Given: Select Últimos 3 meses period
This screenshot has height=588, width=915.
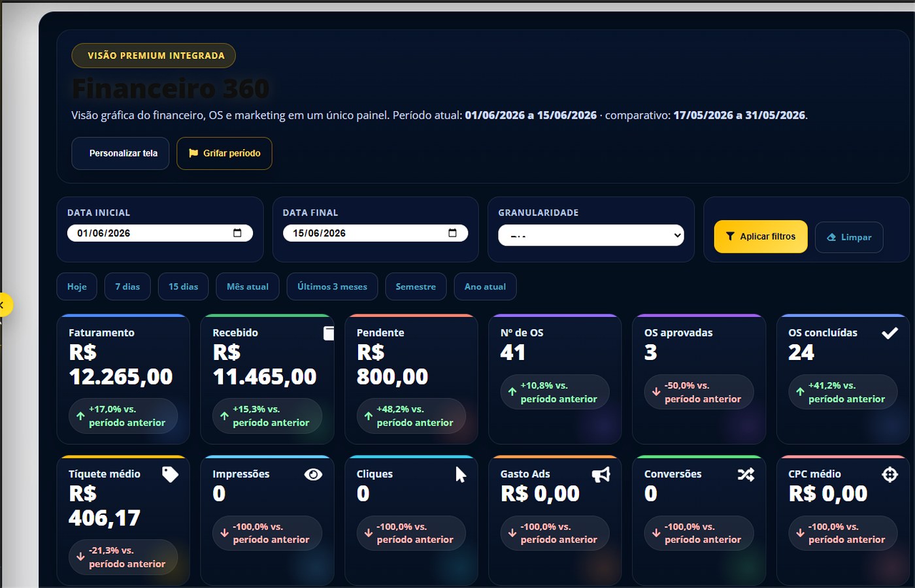Looking at the screenshot, I should pyautogui.click(x=332, y=287).
